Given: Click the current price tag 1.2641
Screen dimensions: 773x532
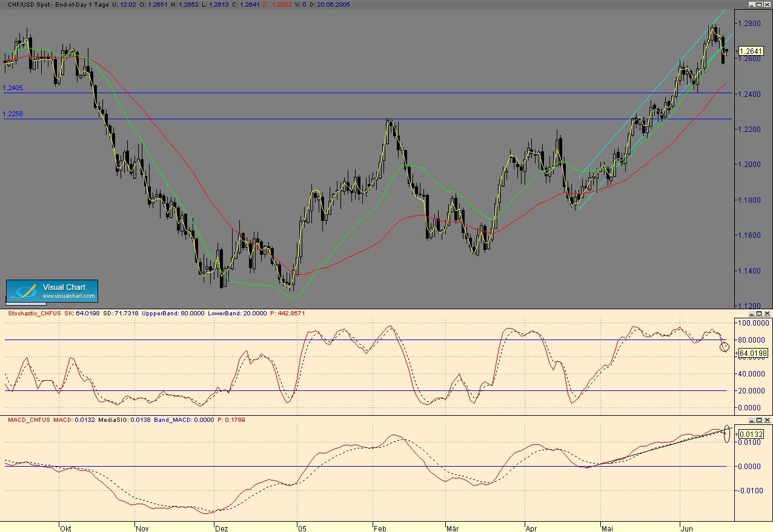Looking at the screenshot, I should point(752,51).
